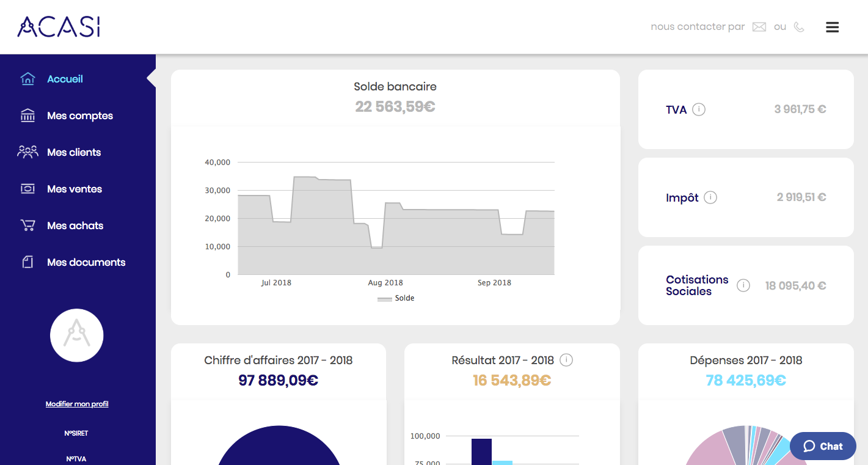Click the phone contact icon
This screenshot has width=868, height=465.
(x=799, y=27)
